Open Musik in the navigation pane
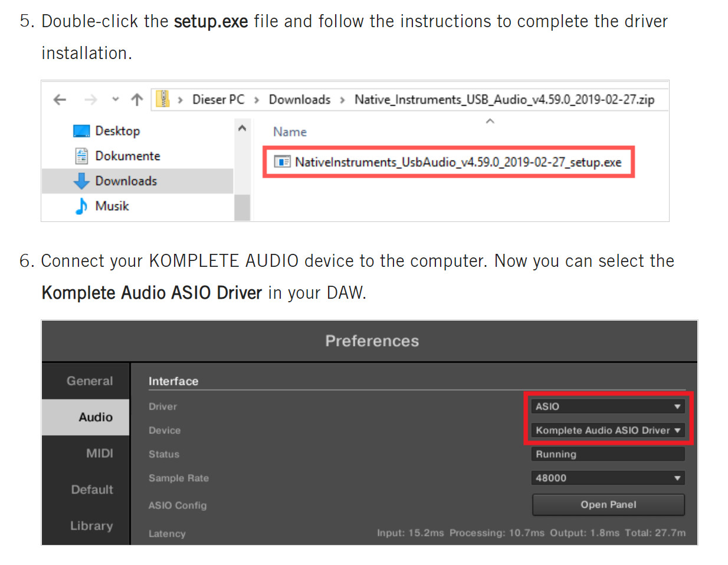Image resolution: width=728 pixels, height=565 pixels. tap(112, 206)
